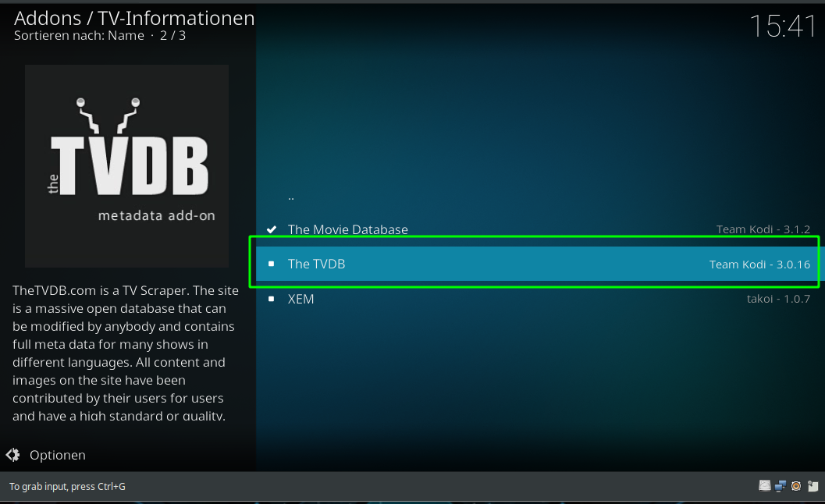The height and width of the screenshot is (504, 825).
Task: Click 'To grab input, press Ctrl+G' message
Action: (67, 487)
